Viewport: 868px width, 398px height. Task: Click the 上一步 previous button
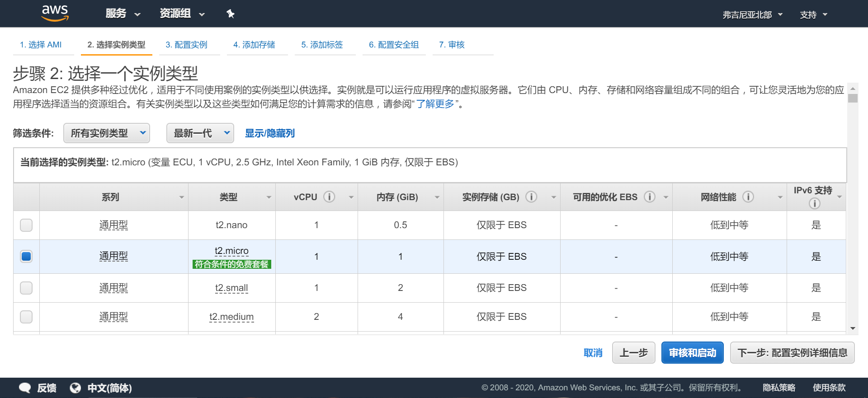pyautogui.click(x=633, y=353)
